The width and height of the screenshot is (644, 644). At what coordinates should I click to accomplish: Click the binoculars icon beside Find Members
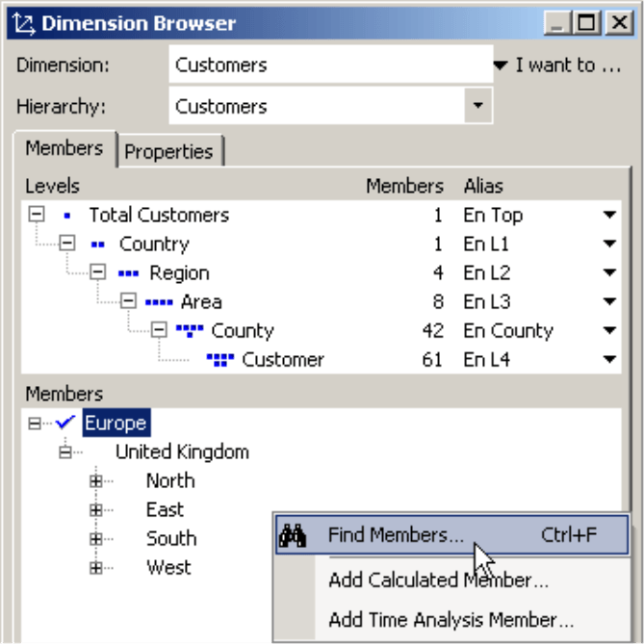click(292, 536)
